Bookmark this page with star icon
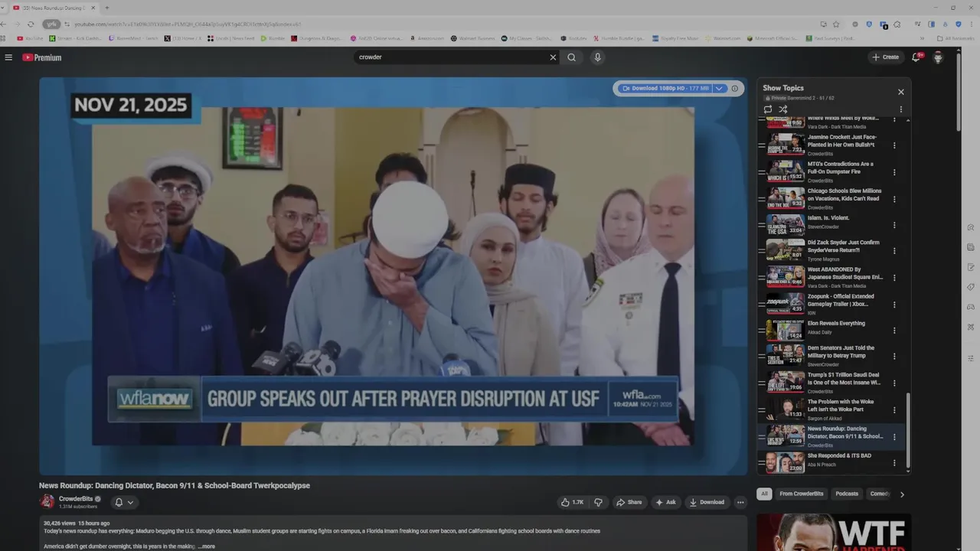 [x=836, y=24]
